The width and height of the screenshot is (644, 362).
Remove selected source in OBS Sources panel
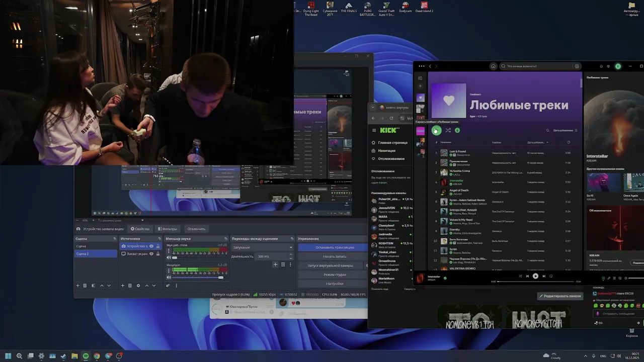[130, 286]
